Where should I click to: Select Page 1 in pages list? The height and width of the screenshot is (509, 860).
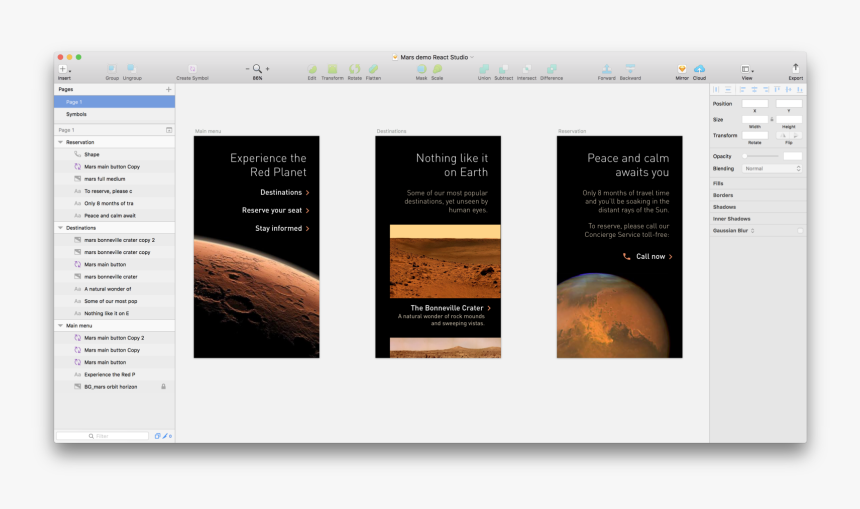point(115,102)
